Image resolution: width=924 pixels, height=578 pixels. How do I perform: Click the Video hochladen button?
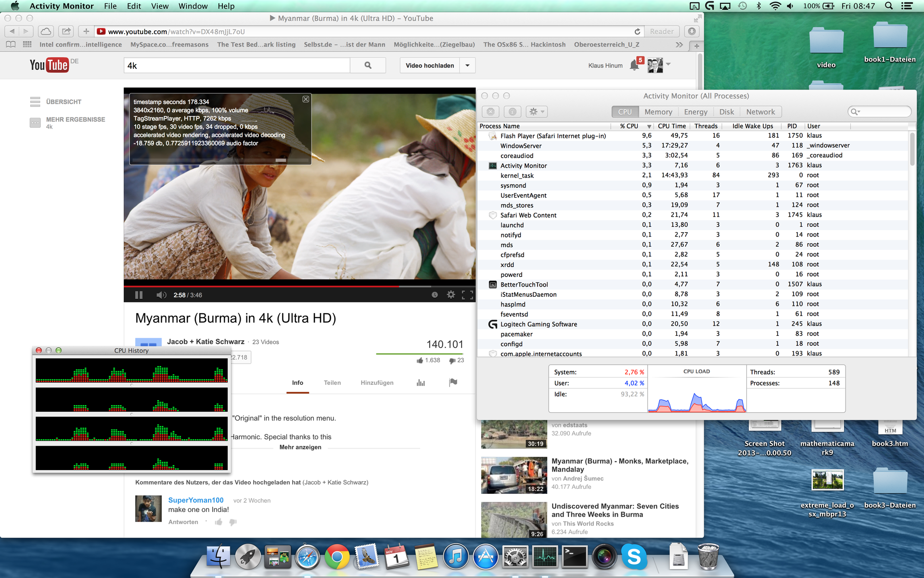(430, 66)
